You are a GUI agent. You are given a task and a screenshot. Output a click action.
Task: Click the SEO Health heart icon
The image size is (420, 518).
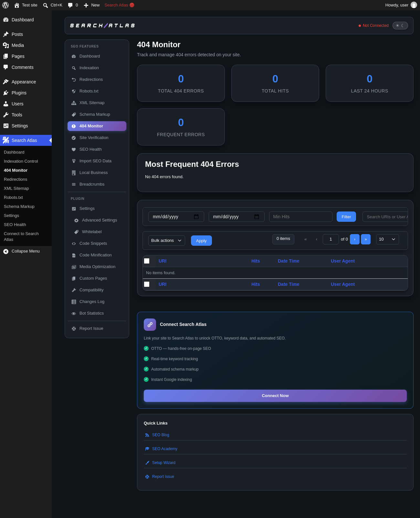coord(74,149)
